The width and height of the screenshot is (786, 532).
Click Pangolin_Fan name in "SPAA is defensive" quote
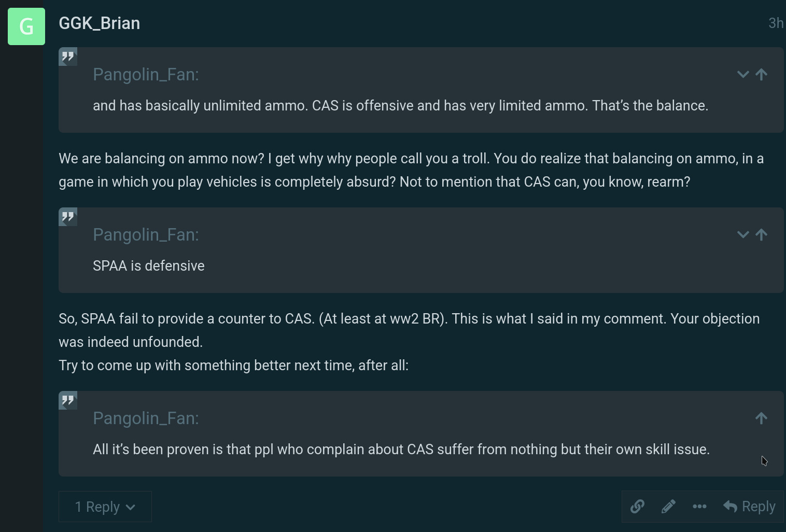click(x=146, y=235)
